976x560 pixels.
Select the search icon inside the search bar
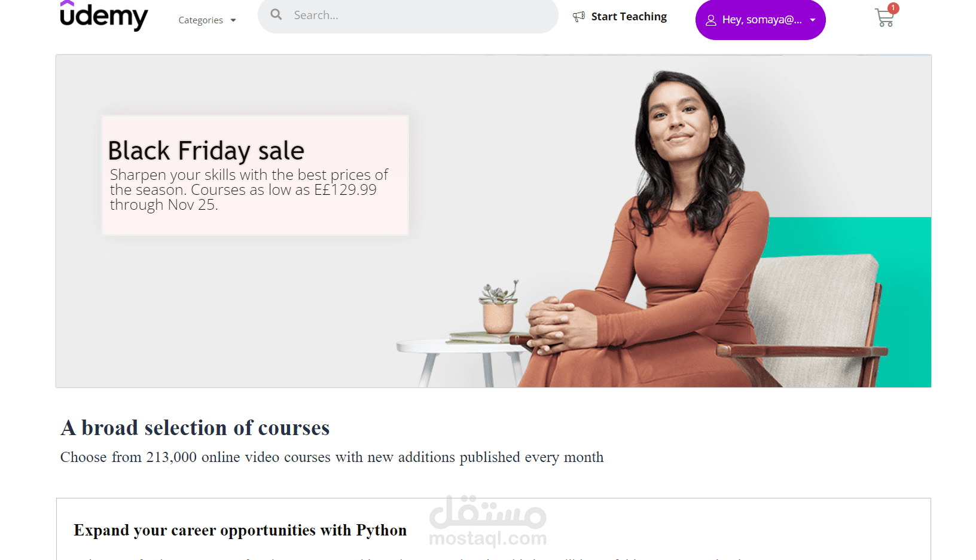[x=276, y=14]
